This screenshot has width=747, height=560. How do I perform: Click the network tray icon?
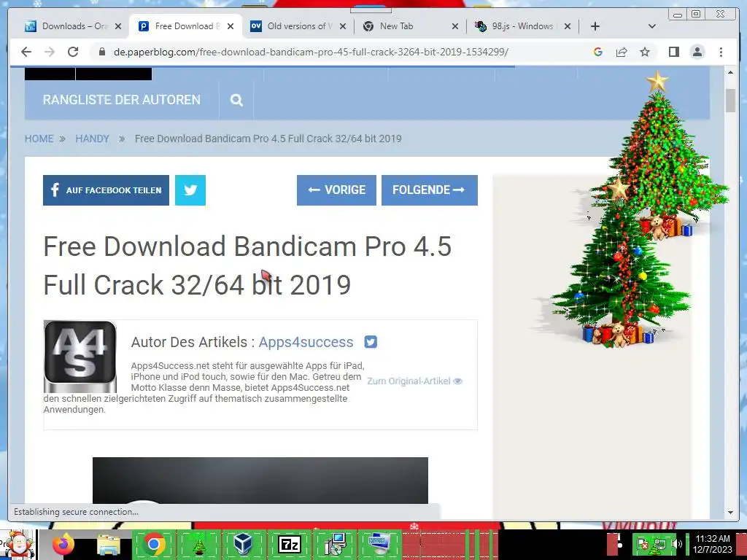659,544
